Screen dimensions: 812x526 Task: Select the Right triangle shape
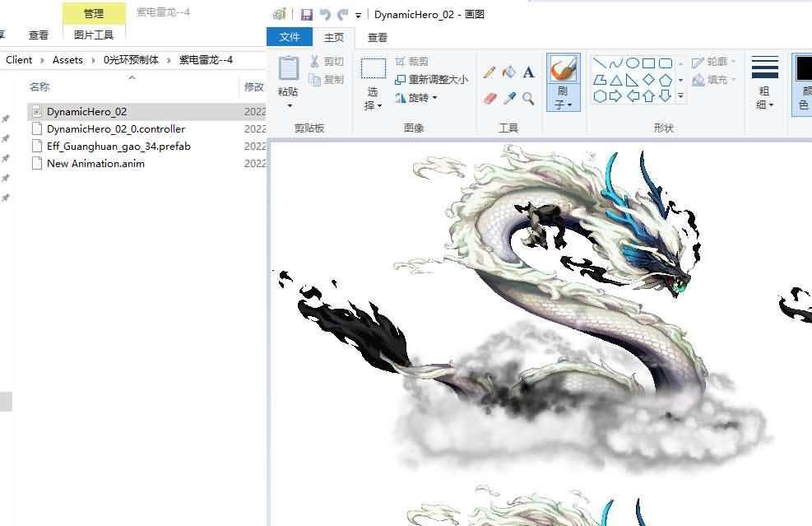633,80
